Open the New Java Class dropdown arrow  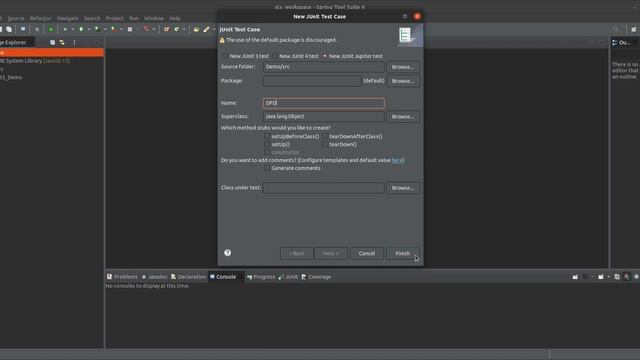point(184,29)
